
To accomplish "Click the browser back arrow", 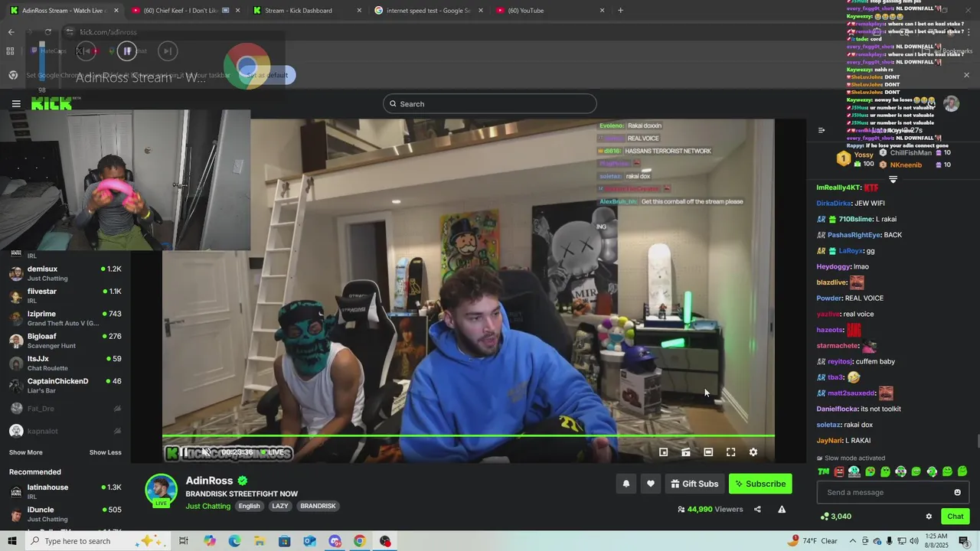I will [x=11, y=32].
